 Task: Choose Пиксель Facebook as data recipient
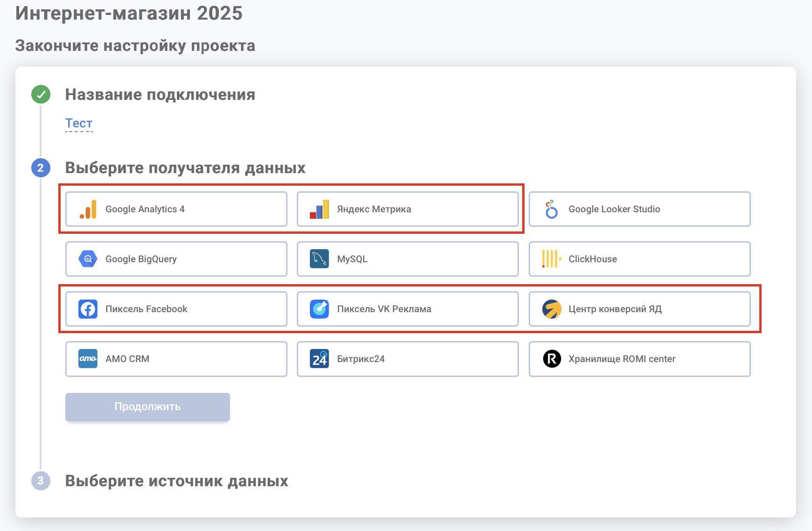(x=176, y=309)
